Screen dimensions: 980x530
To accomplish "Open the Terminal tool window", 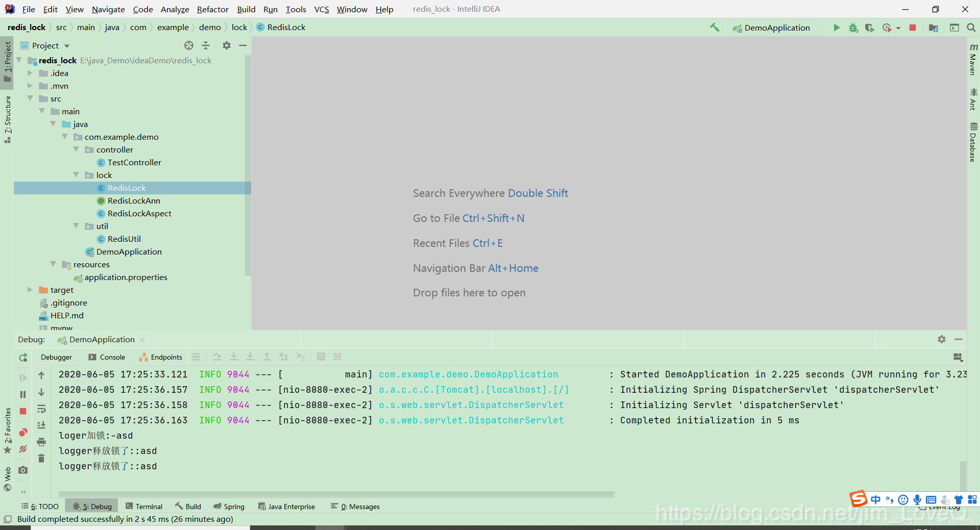I will pyautogui.click(x=144, y=507).
